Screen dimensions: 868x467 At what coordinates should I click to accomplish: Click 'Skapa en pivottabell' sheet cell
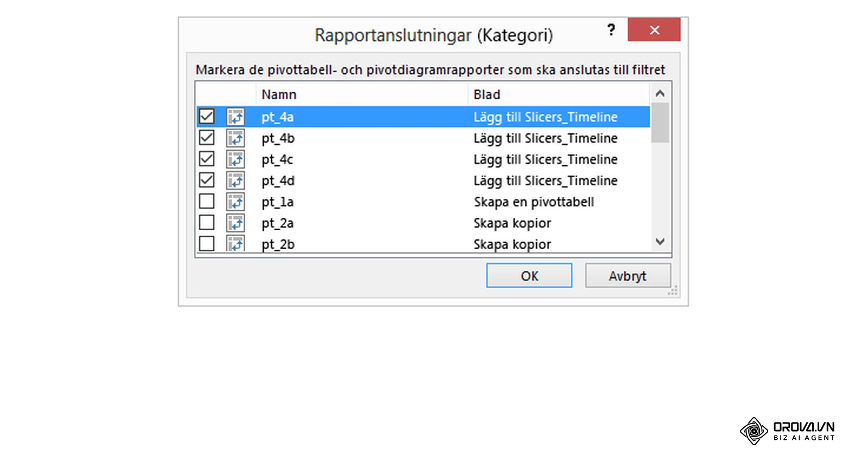[x=534, y=202]
